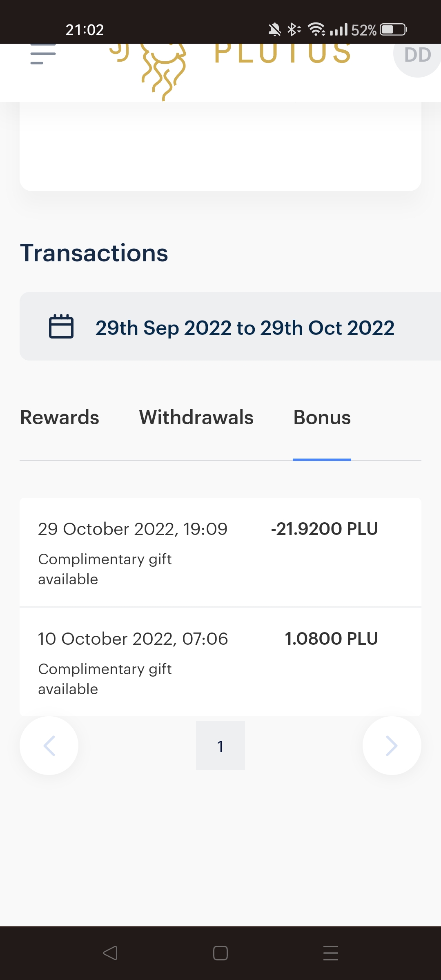Screen dimensions: 441x980
Task: Open the hamburger navigation menu
Action: pos(43,54)
